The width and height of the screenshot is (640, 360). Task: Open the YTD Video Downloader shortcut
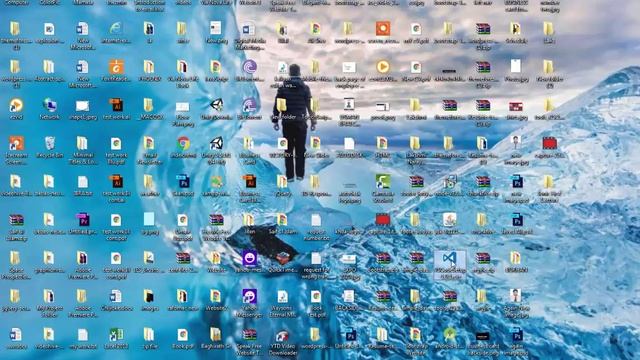[282, 336]
